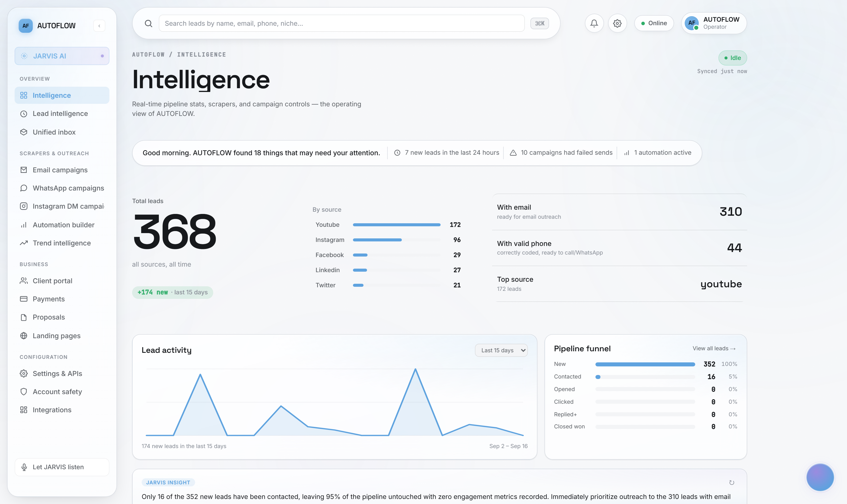Refresh the JARVIS insight
This screenshot has width=847, height=504.
[732, 483]
